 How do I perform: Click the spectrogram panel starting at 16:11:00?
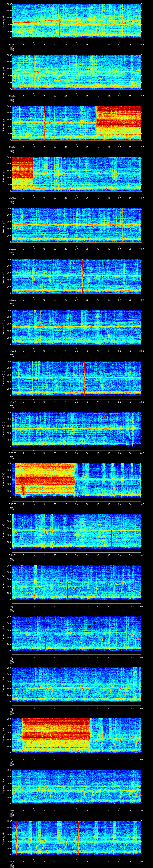(x=76, y=531)
